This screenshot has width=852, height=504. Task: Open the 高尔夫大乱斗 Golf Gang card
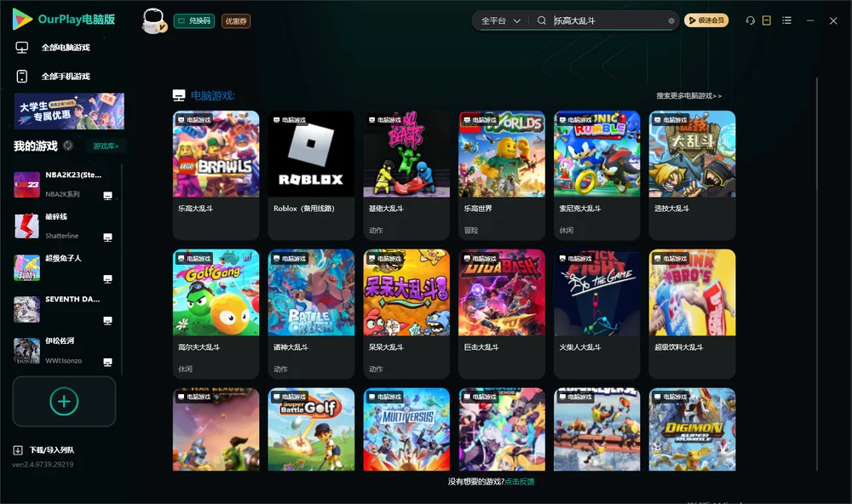216,314
